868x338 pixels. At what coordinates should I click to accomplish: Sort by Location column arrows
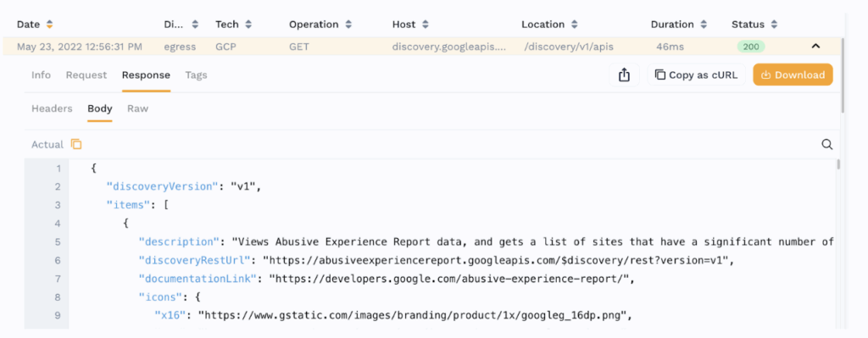575,25
